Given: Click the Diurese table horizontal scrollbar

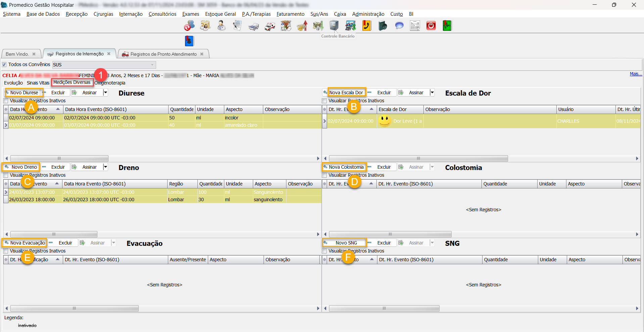Looking at the screenshot, I should pos(59,158).
